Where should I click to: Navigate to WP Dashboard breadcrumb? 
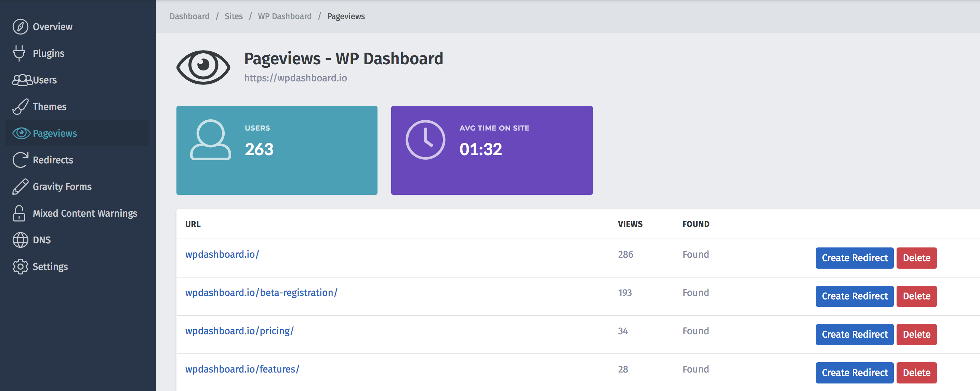(284, 16)
